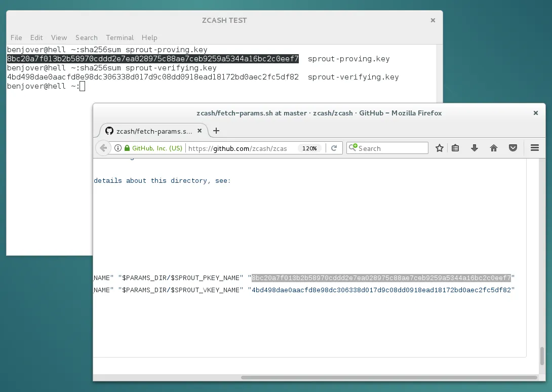Screen dimensions: 552x392
Task: Open Help menu in terminal window
Action: 149,37
